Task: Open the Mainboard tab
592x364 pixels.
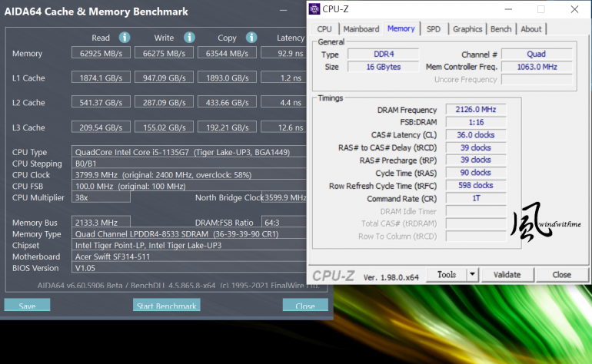Action: click(x=361, y=29)
